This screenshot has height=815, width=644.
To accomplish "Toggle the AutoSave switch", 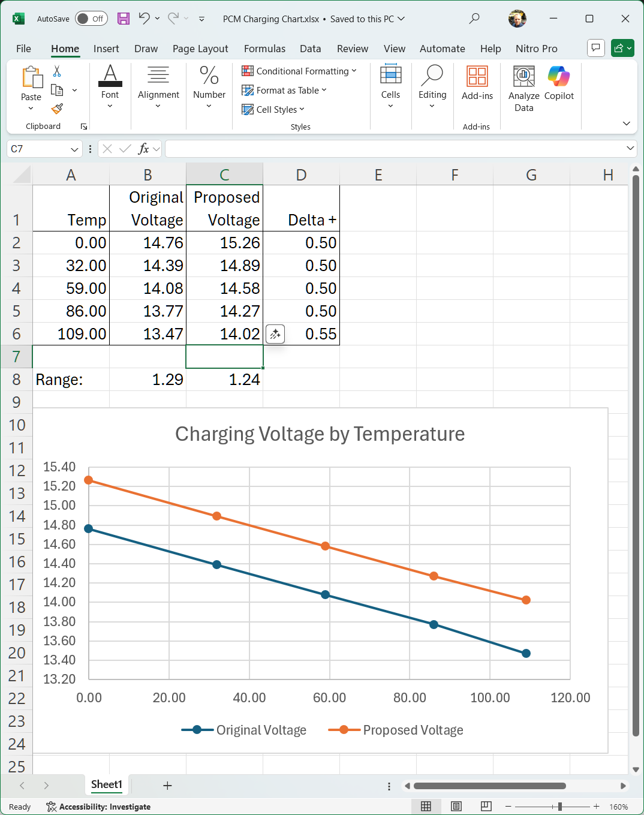I will (x=91, y=19).
